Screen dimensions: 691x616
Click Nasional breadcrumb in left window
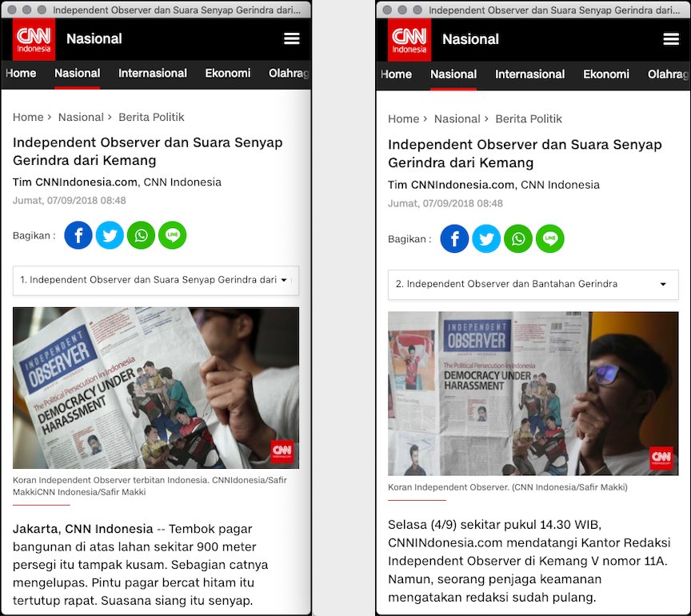pyautogui.click(x=81, y=118)
